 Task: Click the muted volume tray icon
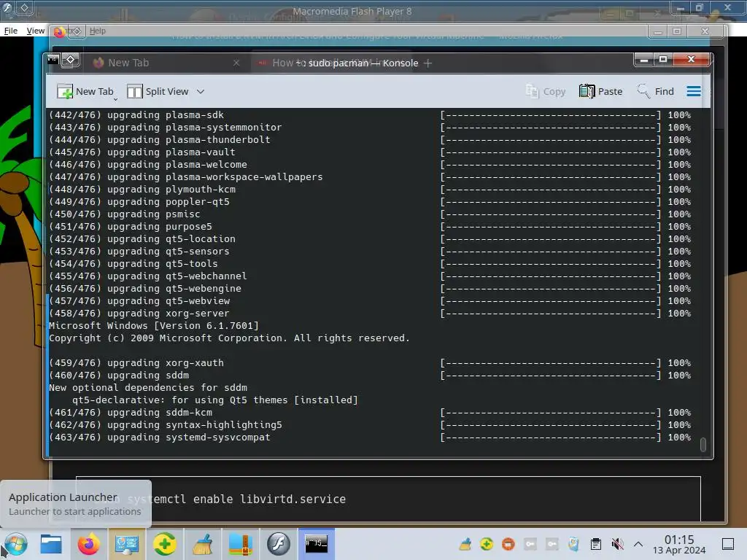pyautogui.click(x=617, y=544)
